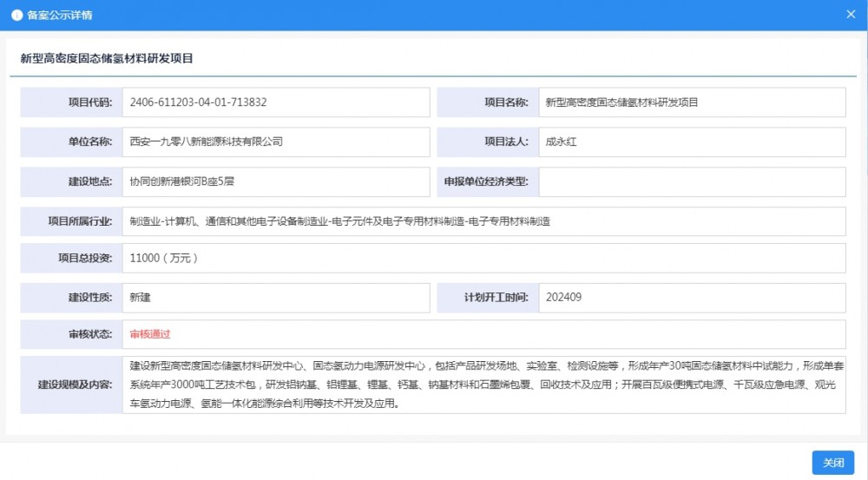Click the 建设性质 field showing 新建

(x=275, y=298)
